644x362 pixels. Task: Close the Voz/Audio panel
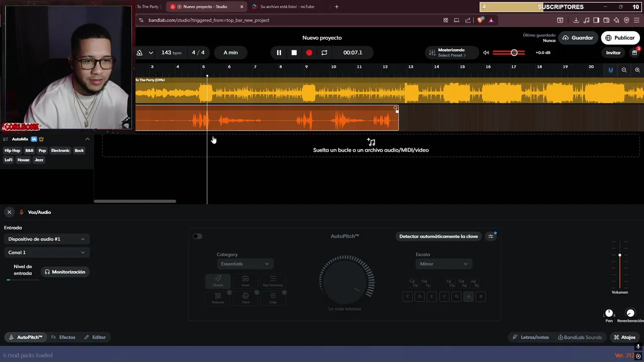(9, 212)
